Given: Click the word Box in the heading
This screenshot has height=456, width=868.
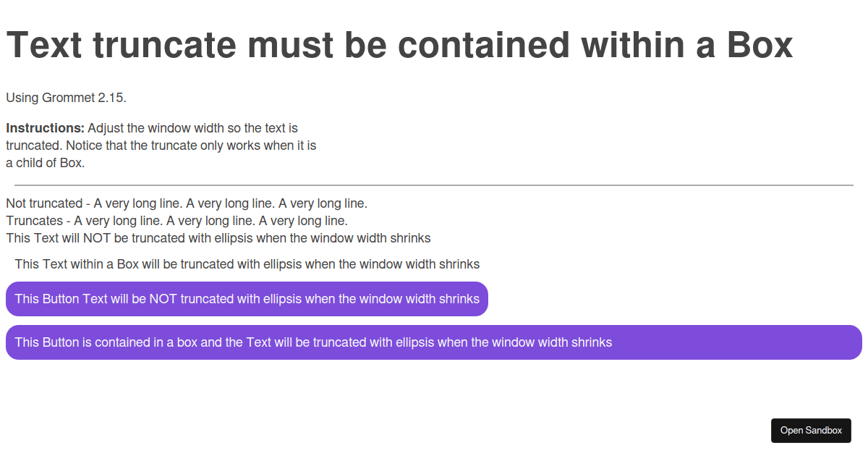Looking at the screenshot, I should [760, 45].
